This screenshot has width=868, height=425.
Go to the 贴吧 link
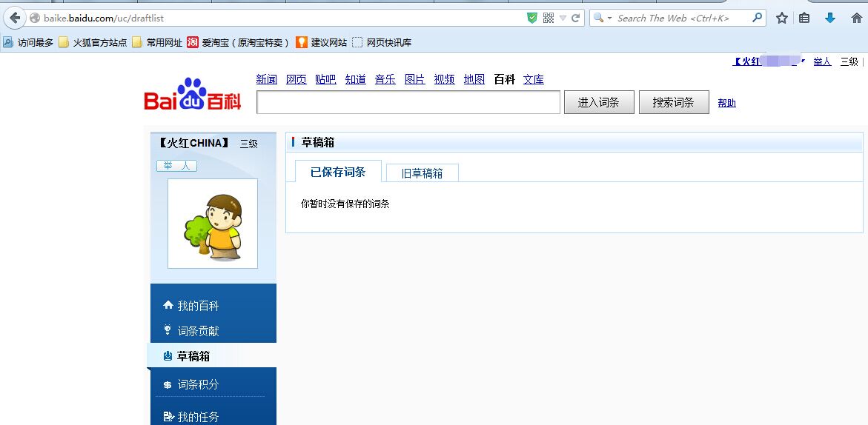pyautogui.click(x=325, y=79)
